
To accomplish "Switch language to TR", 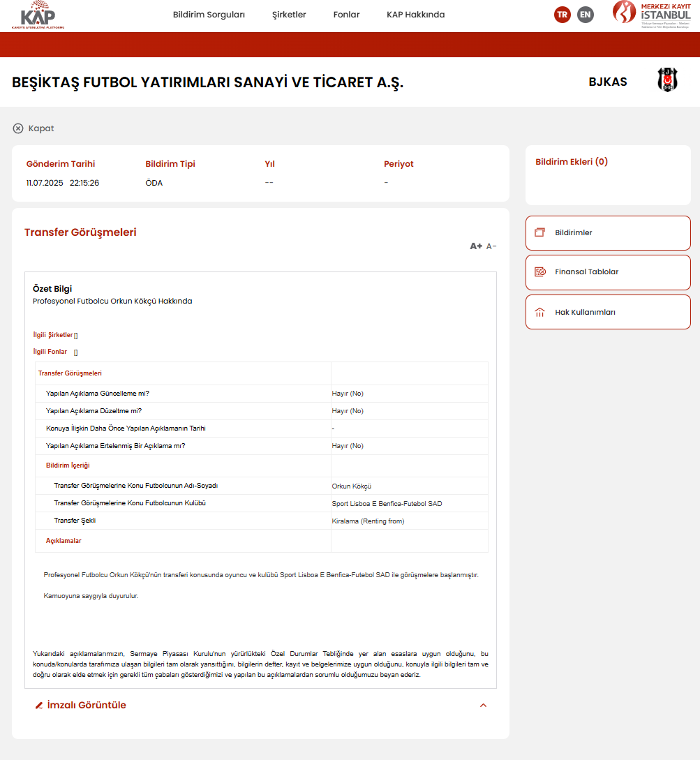I will 563,15.
